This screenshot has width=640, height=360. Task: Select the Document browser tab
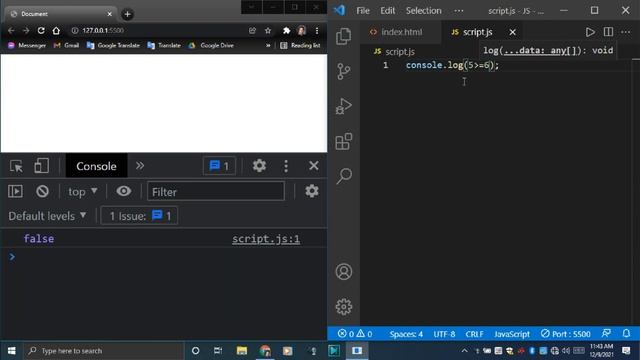[x=60, y=14]
